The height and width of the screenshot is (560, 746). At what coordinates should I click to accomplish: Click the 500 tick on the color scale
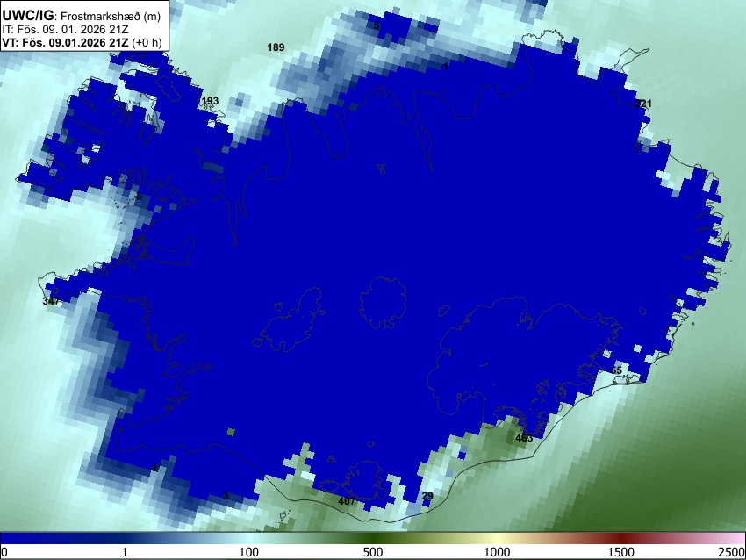click(x=373, y=552)
